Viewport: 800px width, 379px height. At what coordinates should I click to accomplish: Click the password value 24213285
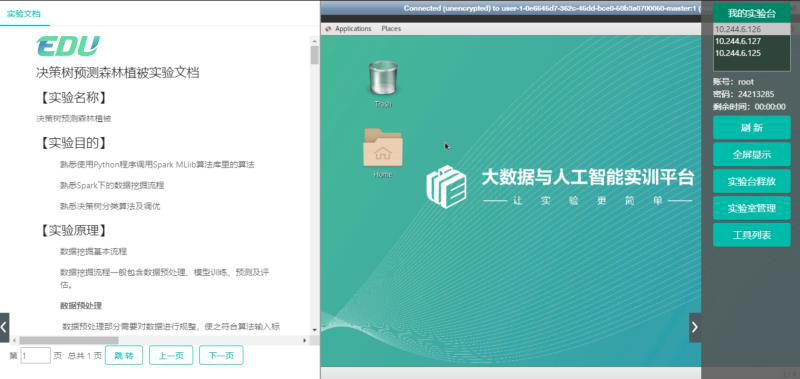[756, 94]
